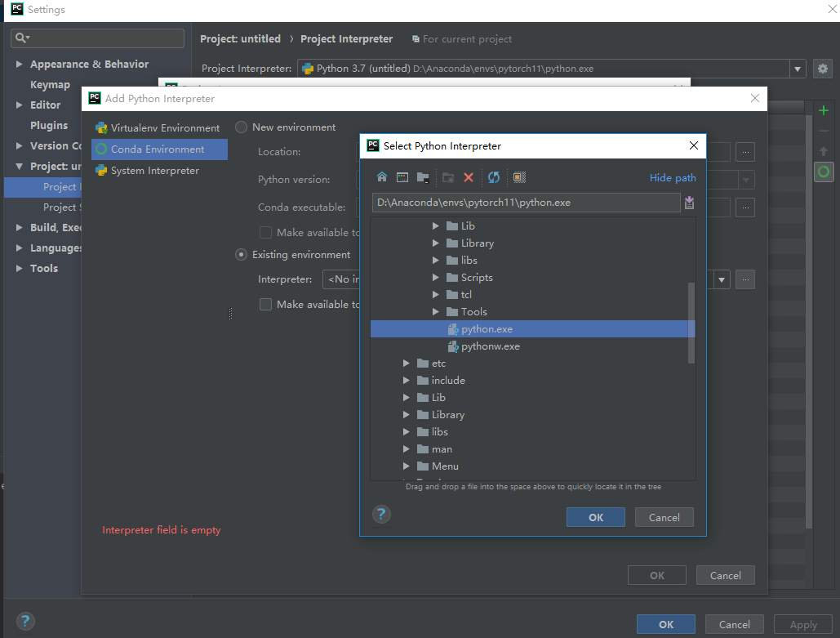Select Virtualenv Environment in the list

click(160, 127)
